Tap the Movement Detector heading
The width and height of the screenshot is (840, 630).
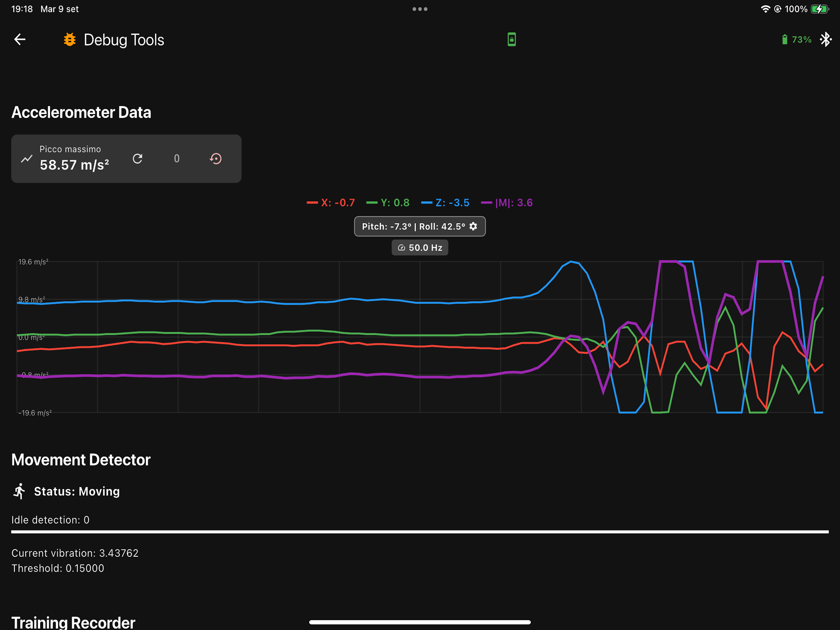coord(81,460)
